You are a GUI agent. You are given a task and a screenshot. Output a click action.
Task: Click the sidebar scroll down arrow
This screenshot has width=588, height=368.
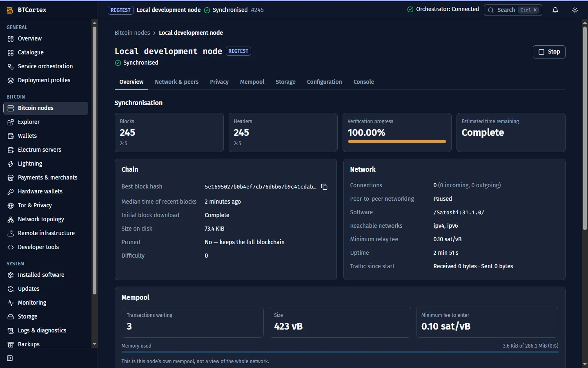click(x=94, y=344)
